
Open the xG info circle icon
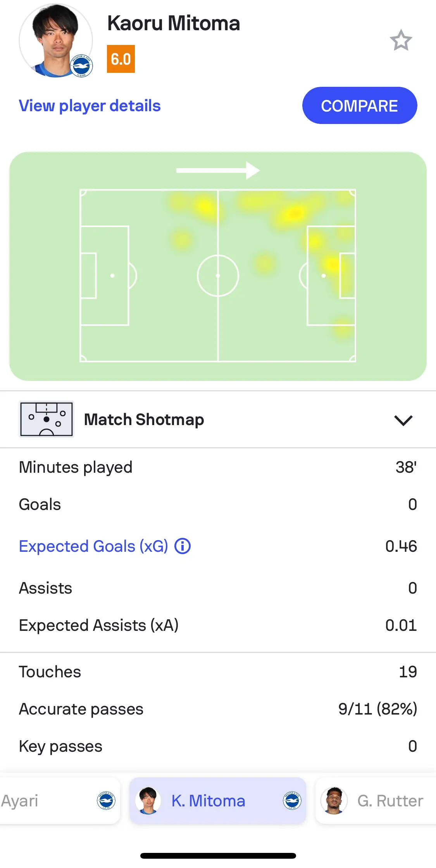click(x=183, y=546)
